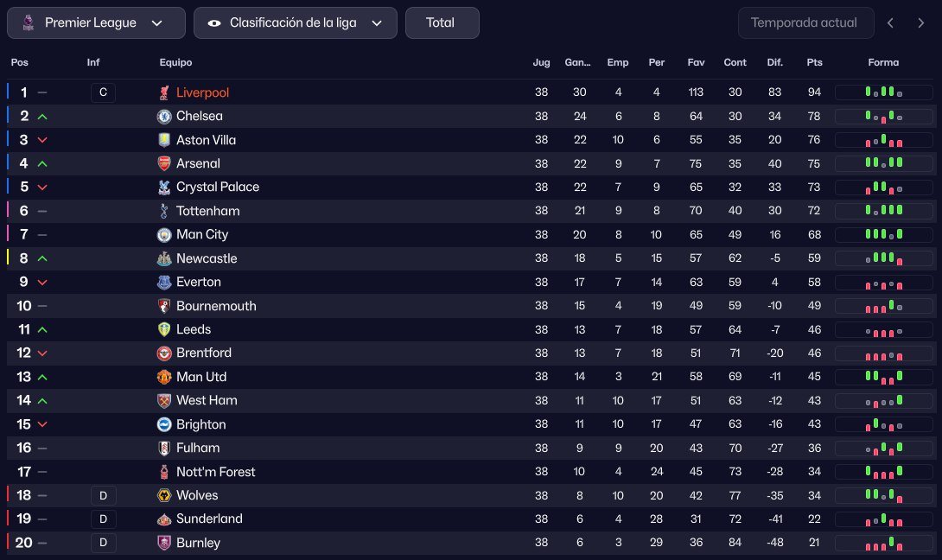Click Liverpool's champion C info badge

[x=103, y=92]
